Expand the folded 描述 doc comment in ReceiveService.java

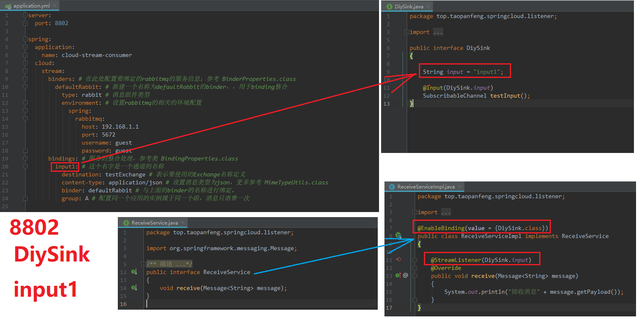143,264
